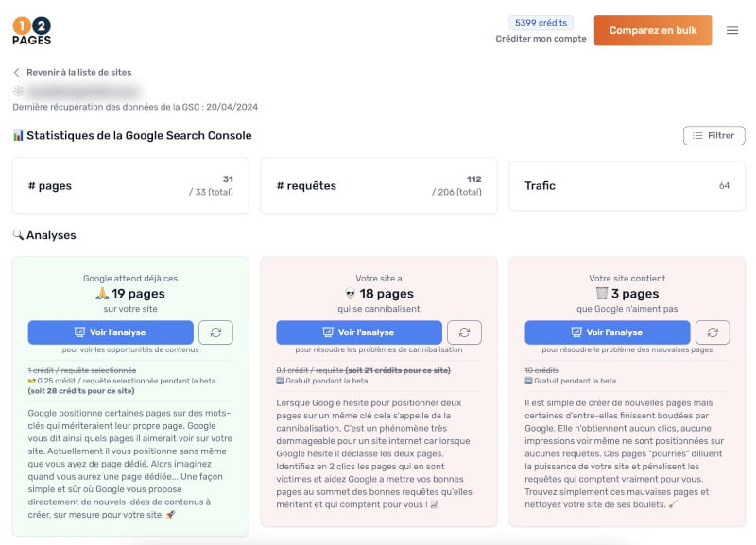Click the magnifier icon beside Analyses

click(x=18, y=235)
